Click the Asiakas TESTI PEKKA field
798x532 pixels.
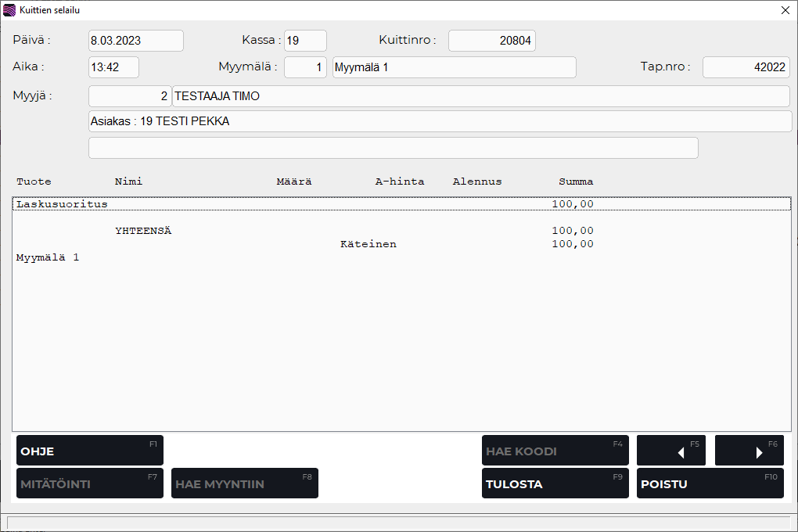click(440, 121)
